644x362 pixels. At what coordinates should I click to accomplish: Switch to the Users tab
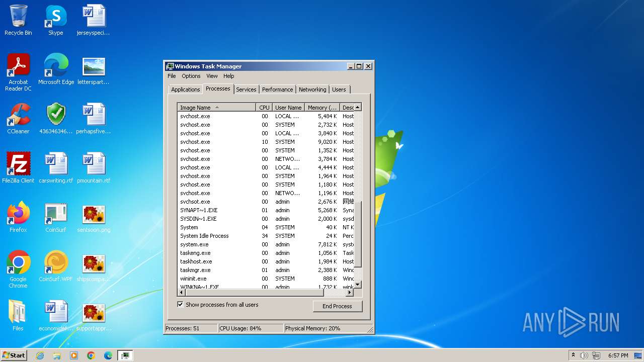pos(339,89)
